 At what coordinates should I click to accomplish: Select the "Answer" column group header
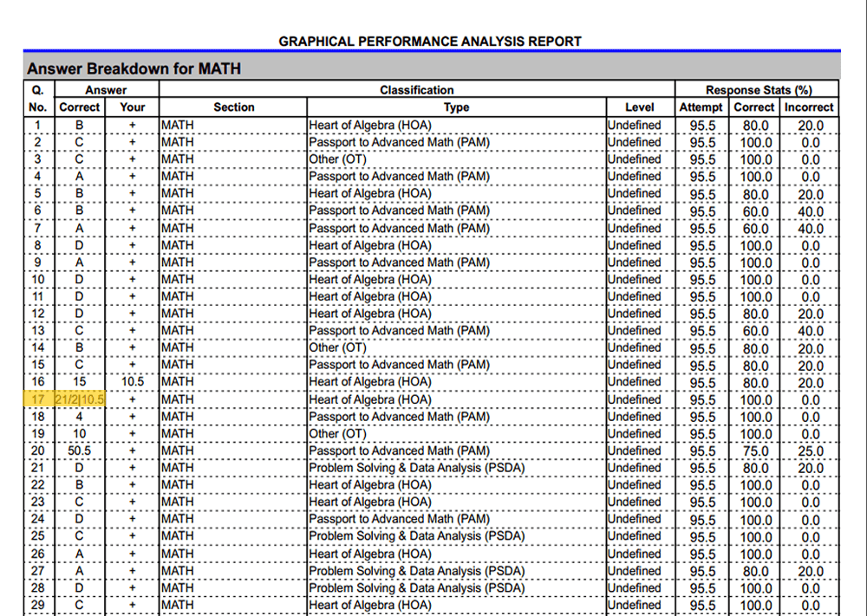click(x=106, y=90)
